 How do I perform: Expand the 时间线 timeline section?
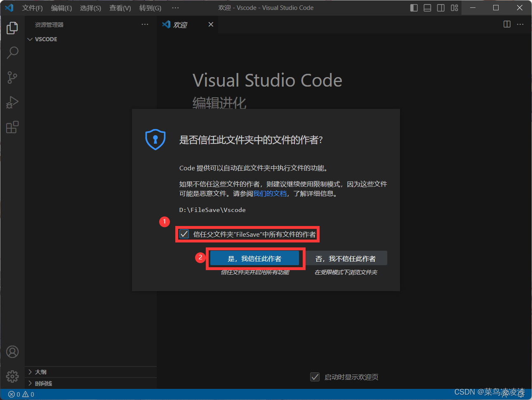coord(91,384)
